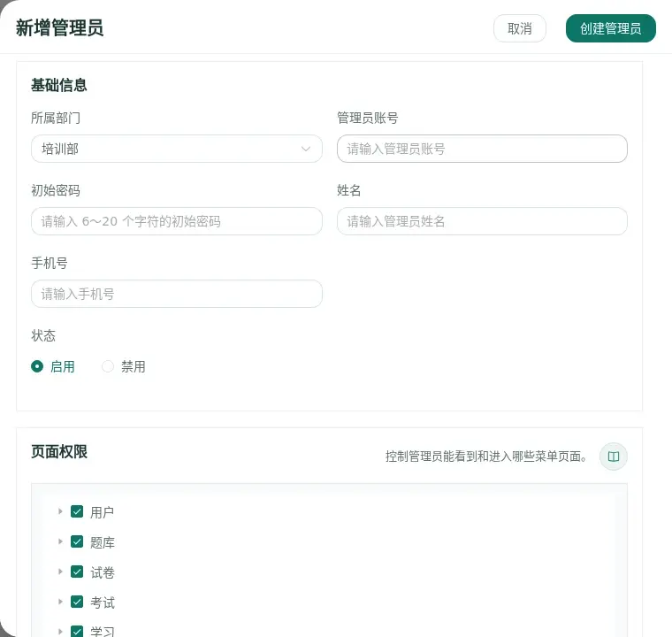Screen dimensions: 672x637
Task: Focus the 管理员账号 input field
Action: coord(482,149)
